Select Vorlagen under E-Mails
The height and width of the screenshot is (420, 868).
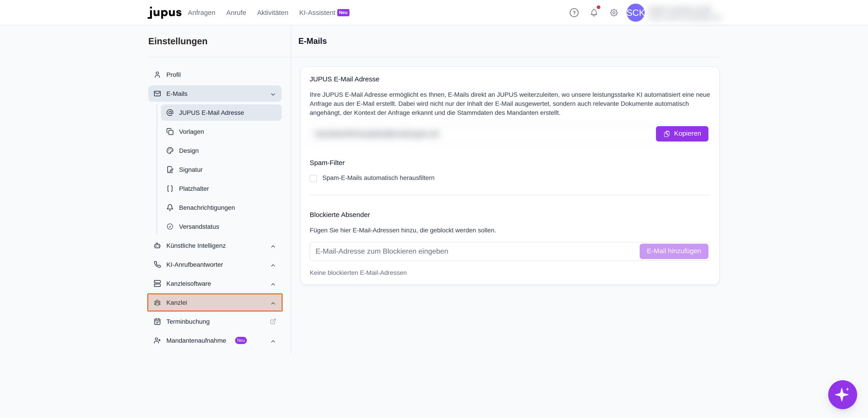pos(221,132)
